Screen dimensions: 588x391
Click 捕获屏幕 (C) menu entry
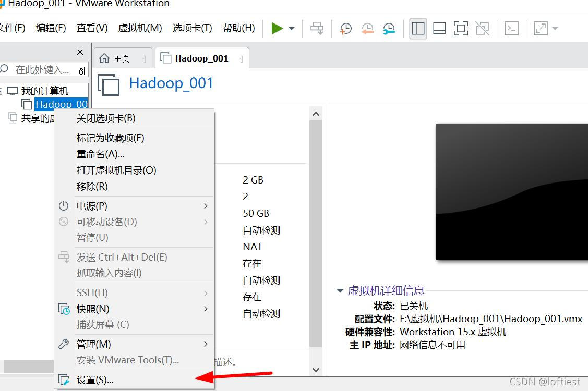tap(134, 325)
